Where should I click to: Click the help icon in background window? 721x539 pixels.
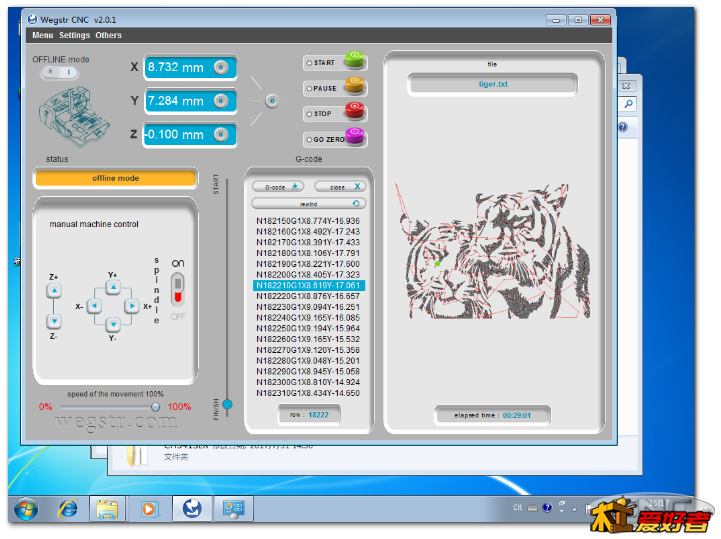(x=623, y=127)
